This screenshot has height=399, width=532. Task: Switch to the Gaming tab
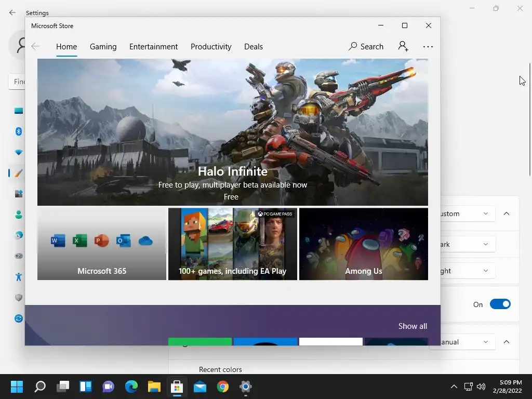103,47
